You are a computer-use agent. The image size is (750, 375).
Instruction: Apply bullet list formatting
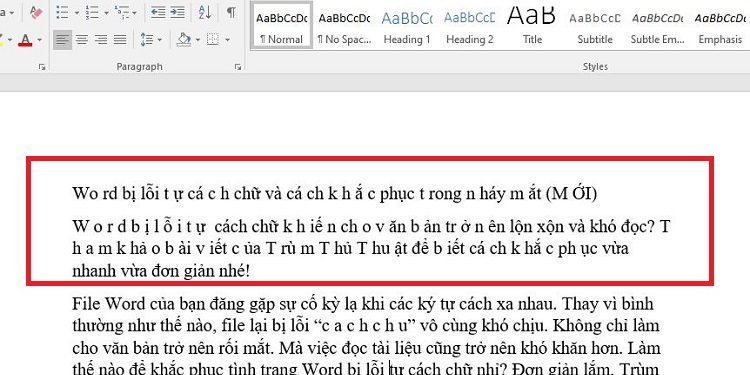[62, 12]
